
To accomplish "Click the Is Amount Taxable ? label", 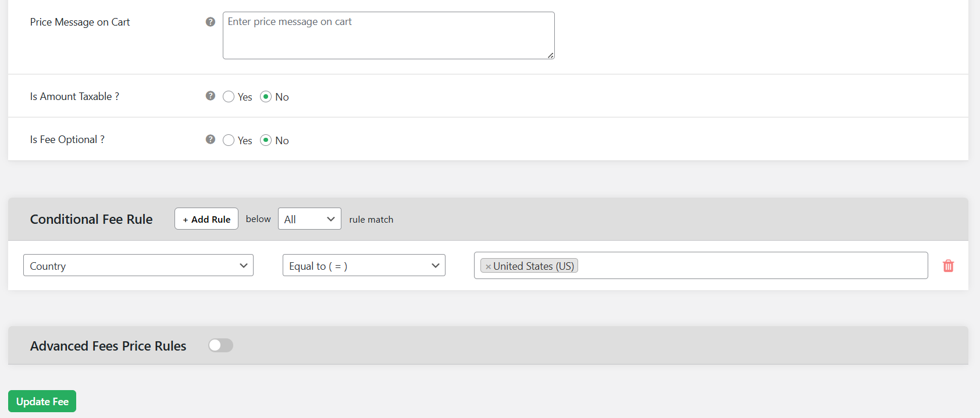I will (74, 97).
